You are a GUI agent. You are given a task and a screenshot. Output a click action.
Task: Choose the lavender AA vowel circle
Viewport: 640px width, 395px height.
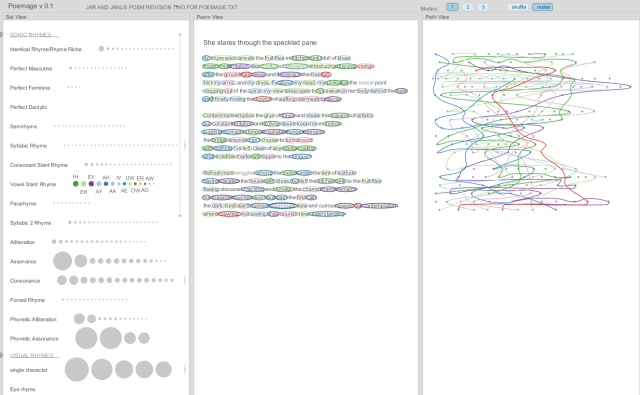click(x=113, y=184)
